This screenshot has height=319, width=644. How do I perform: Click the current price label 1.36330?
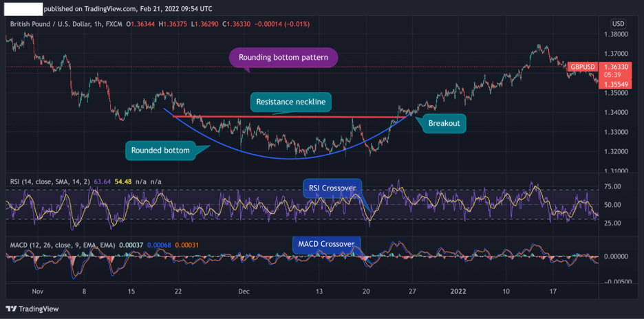coord(617,67)
